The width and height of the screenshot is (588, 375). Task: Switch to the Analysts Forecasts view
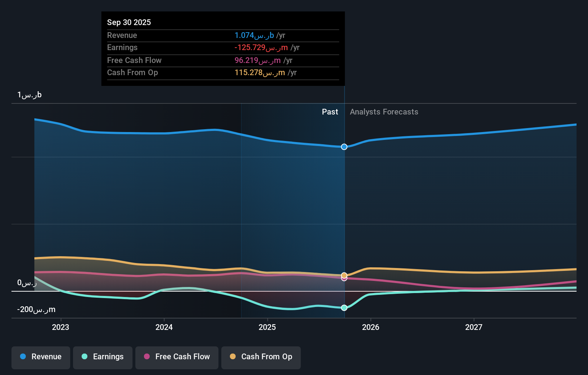click(384, 112)
